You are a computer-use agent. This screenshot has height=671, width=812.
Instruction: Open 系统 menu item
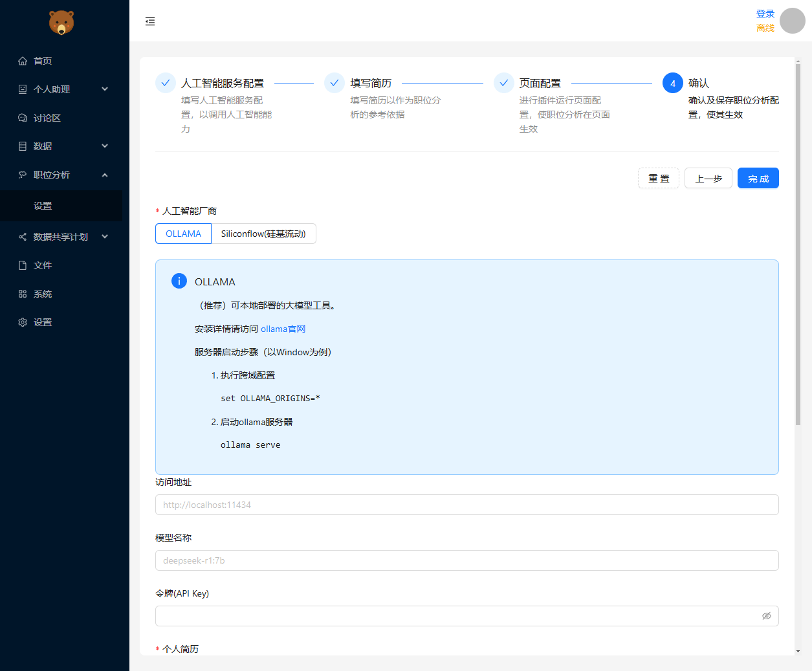(61, 294)
